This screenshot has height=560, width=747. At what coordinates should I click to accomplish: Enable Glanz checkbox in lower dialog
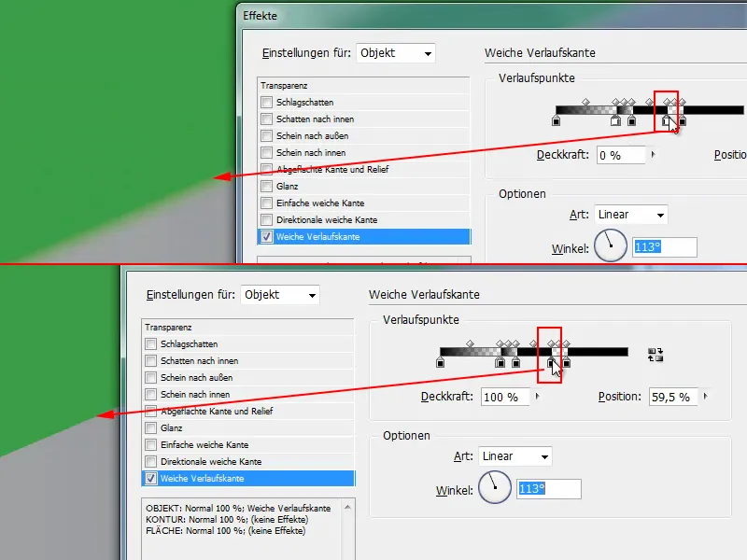pyautogui.click(x=151, y=427)
